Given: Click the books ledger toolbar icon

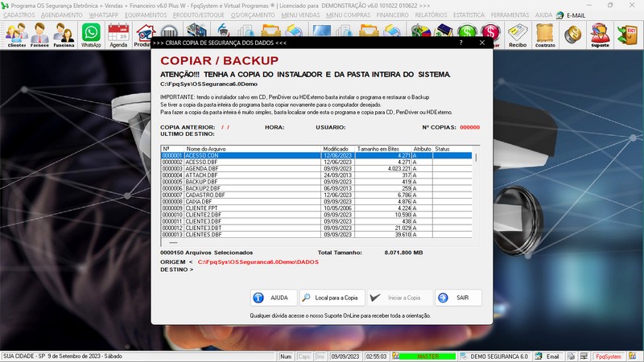Looking at the screenshot, I should (444, 31).
